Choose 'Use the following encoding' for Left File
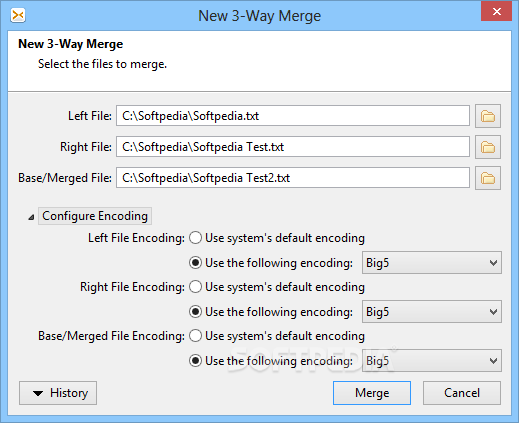Image resolution: width=519 pixels, height=423 pixels. pyautogui.click(x=195, y=263)
